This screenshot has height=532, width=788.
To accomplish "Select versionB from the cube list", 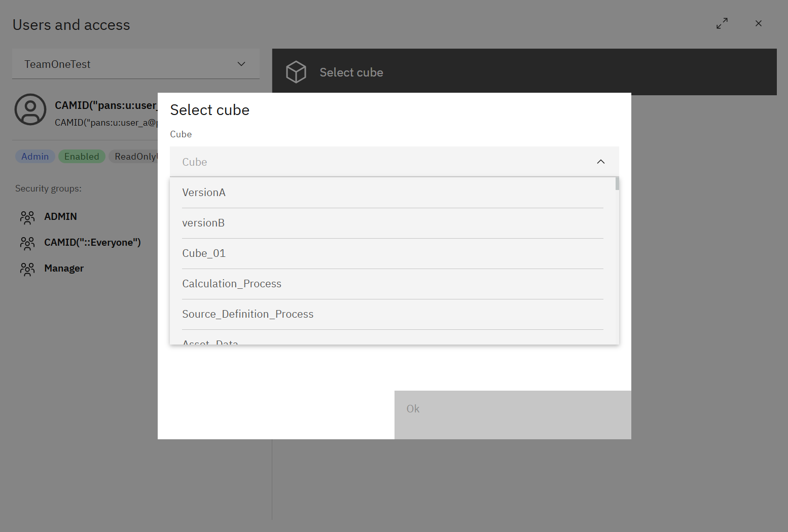I will click(x=203, y=223).
